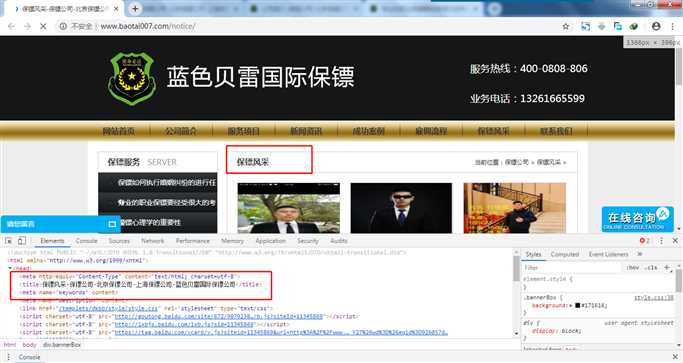Click the black background color swatch
The height and width of the screenshot is (363, 683).
[578, 305]
